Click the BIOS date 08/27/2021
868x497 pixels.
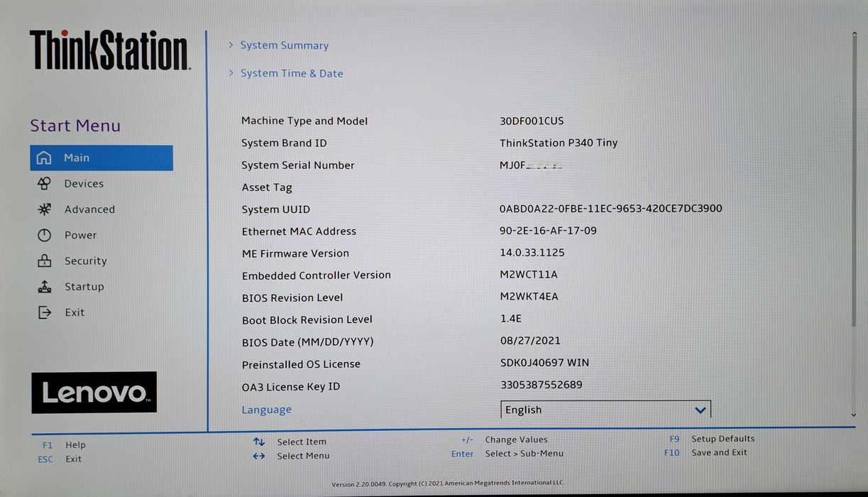530,341
